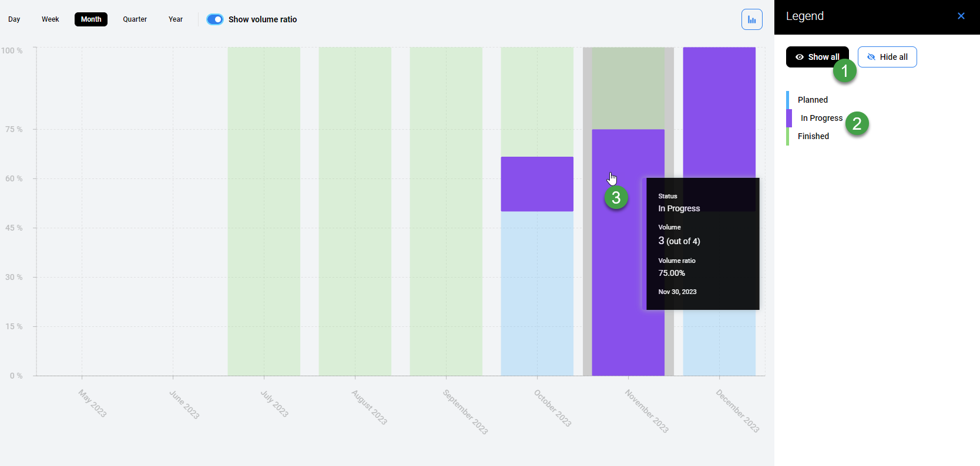Click the purple In Progress color swatch
This screenshot has height=466, width=980.
(789, 118)
